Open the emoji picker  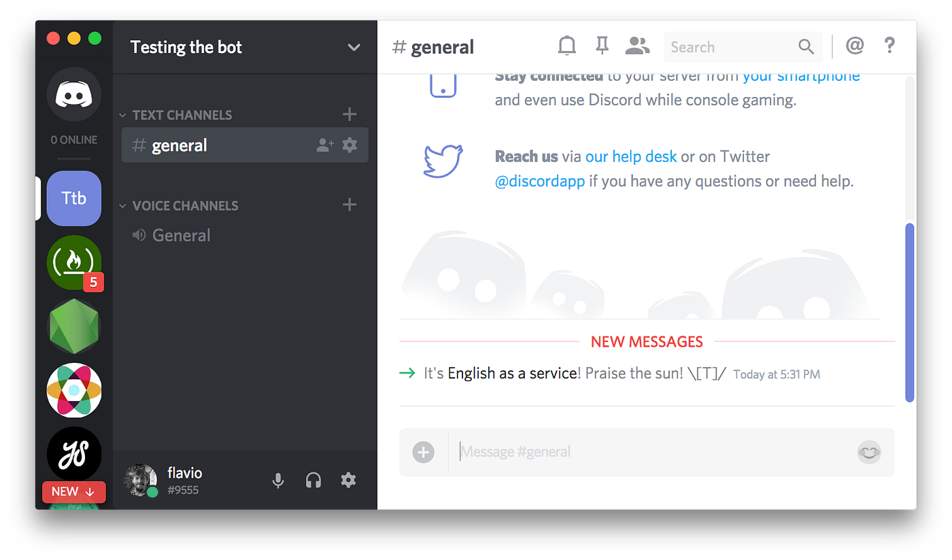869,452
